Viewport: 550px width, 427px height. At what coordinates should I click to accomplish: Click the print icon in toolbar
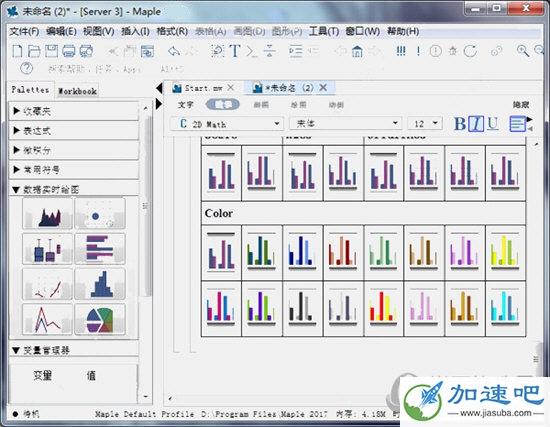click(68, 51)
